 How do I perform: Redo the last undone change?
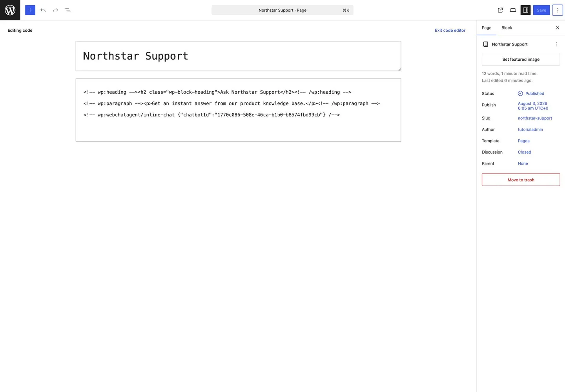(55, 10)
